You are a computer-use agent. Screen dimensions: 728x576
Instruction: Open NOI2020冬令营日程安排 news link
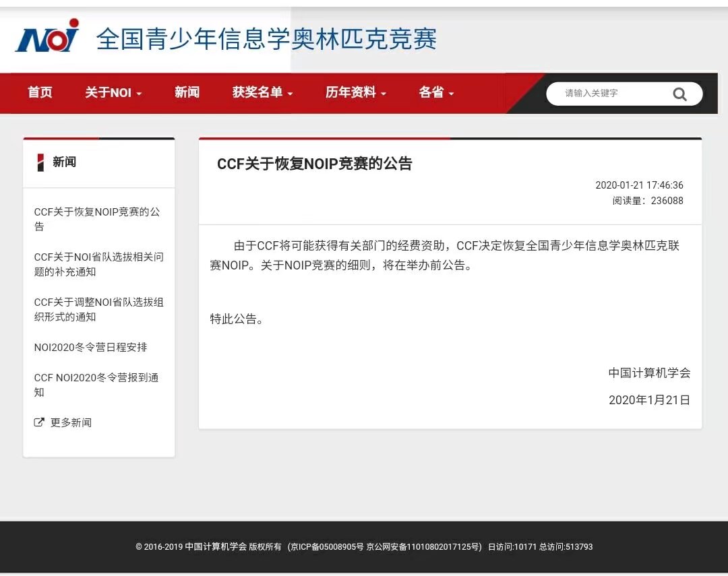tap(90, 348)
